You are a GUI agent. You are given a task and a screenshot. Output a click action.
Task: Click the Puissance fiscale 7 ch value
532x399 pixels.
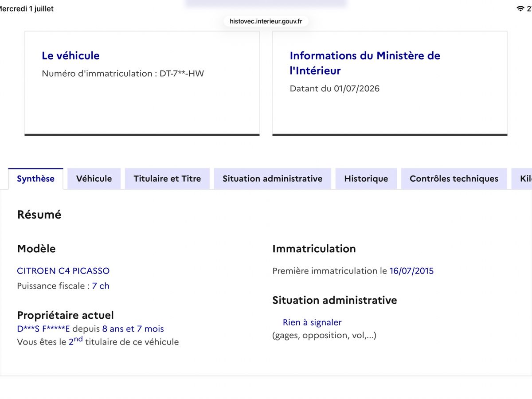coord(101,286)
